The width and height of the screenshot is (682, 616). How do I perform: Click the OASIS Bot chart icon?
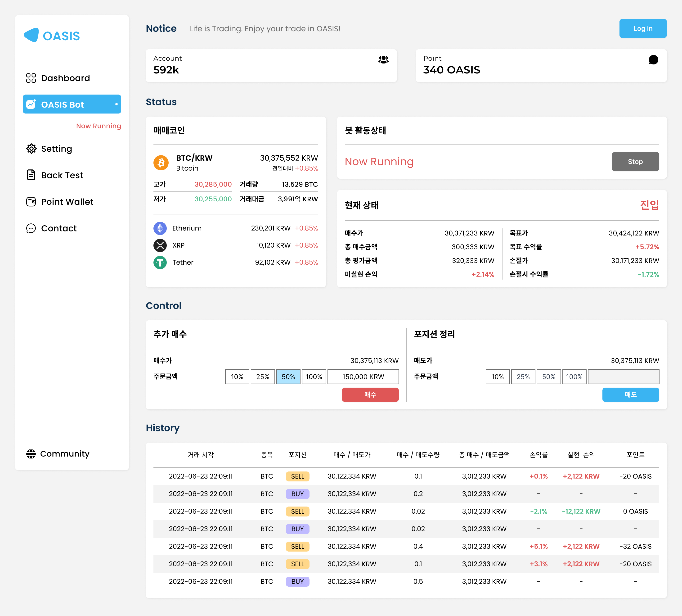[x=31, y=104]
